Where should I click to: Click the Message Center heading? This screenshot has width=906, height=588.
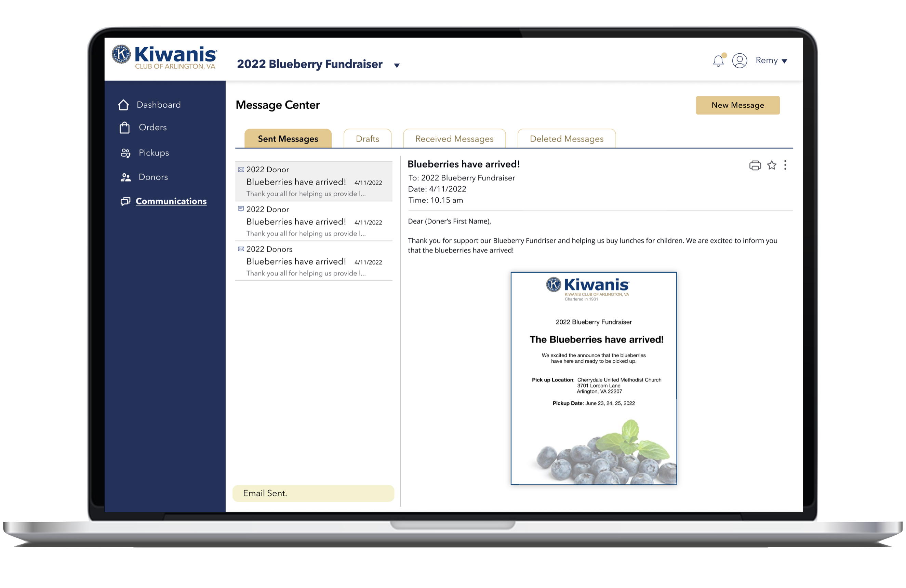[x=278, y=105]
